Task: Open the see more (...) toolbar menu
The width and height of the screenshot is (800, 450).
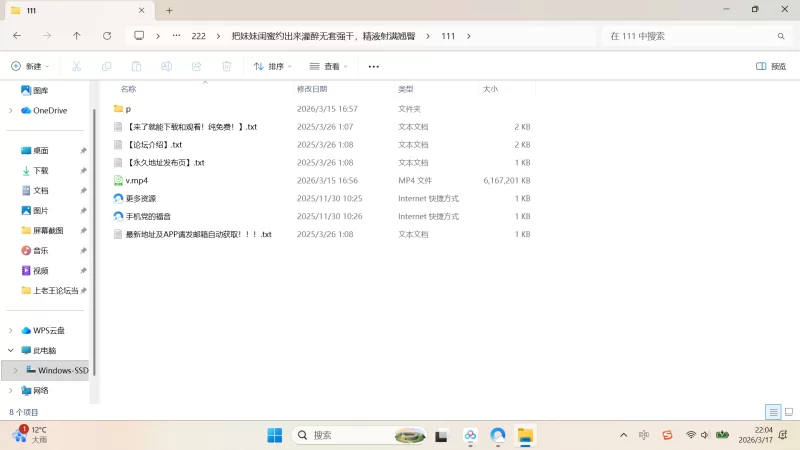Action: (374, 66)
